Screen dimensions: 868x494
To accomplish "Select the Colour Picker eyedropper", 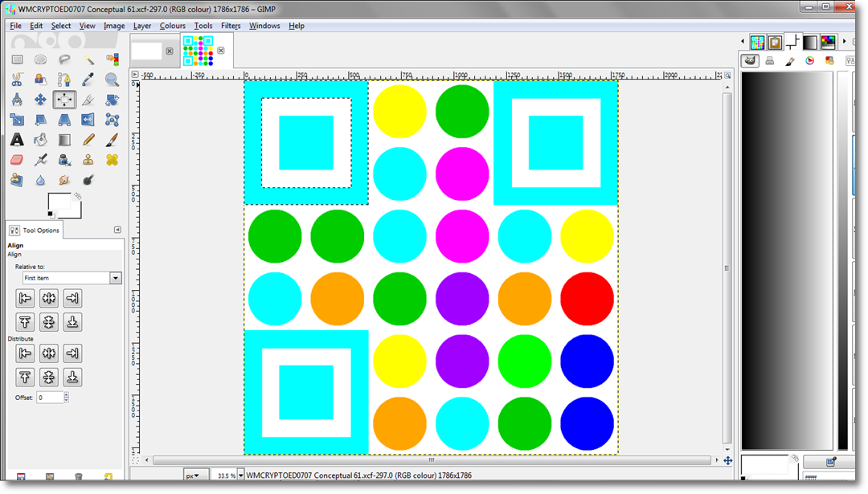I will click(88, 80).
